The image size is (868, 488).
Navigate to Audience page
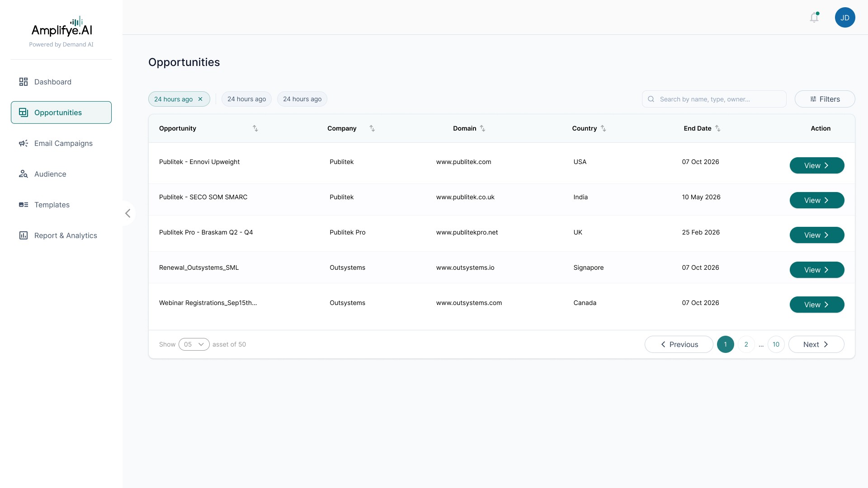[50, 174]
